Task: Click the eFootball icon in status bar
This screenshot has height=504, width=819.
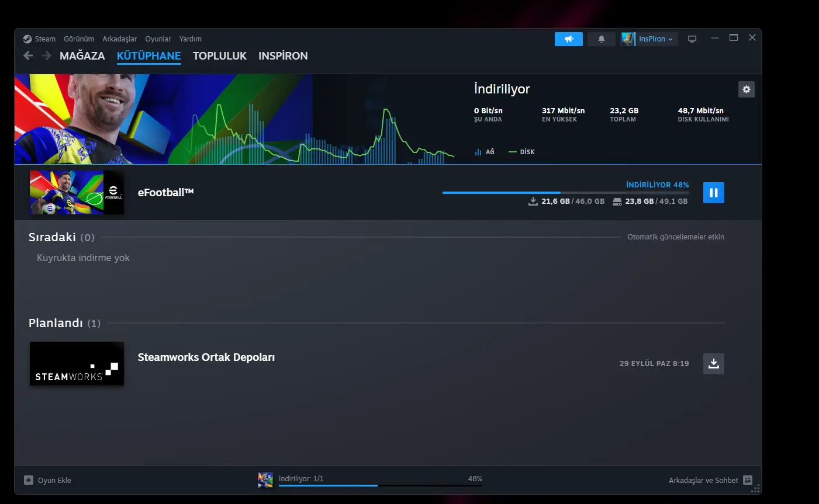Action: [x=265, y=480]
